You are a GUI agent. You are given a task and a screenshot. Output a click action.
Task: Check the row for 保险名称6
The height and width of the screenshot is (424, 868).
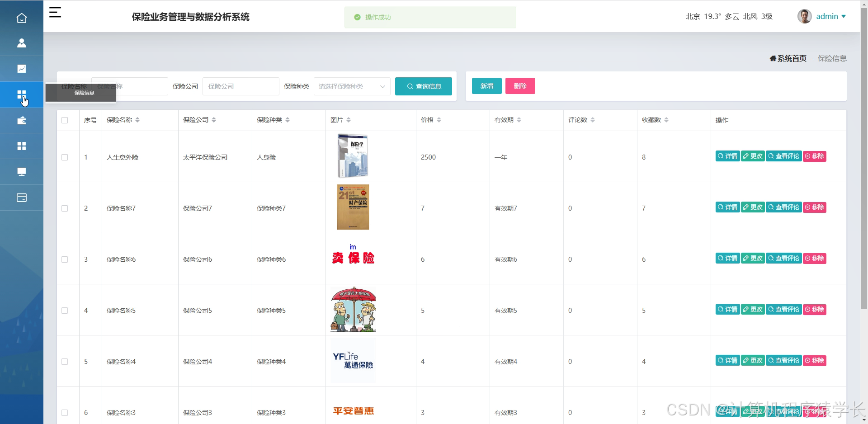click(x=65, y=259)
